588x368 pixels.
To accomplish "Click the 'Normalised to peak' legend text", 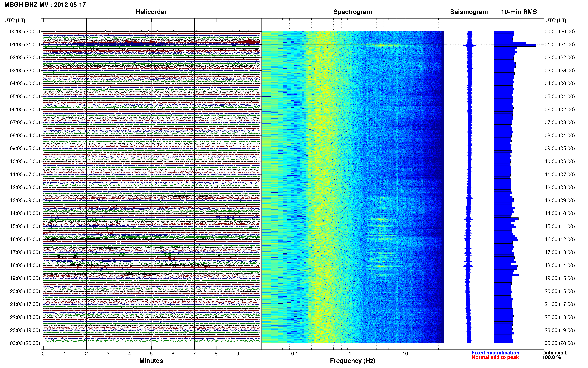I will pos(495,357).
